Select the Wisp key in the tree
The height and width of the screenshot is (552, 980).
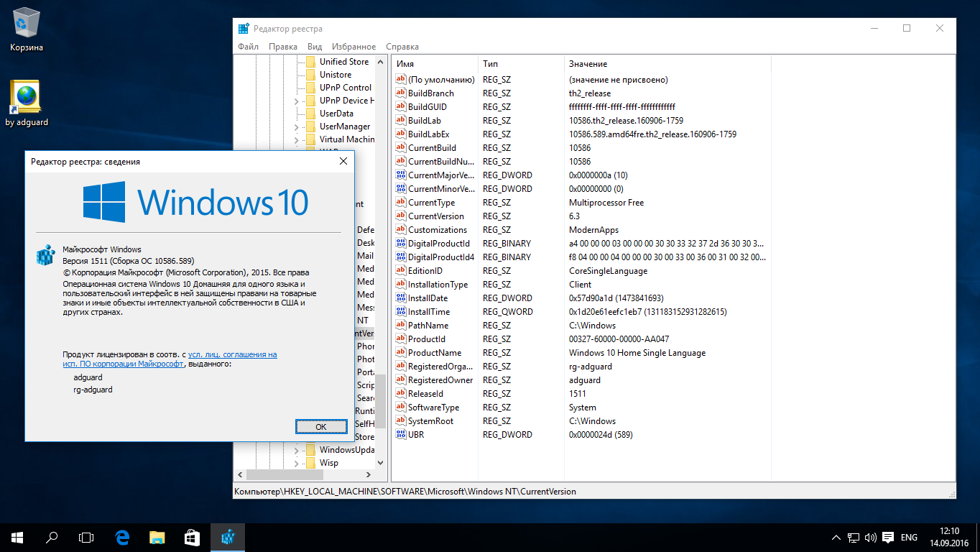329,463
